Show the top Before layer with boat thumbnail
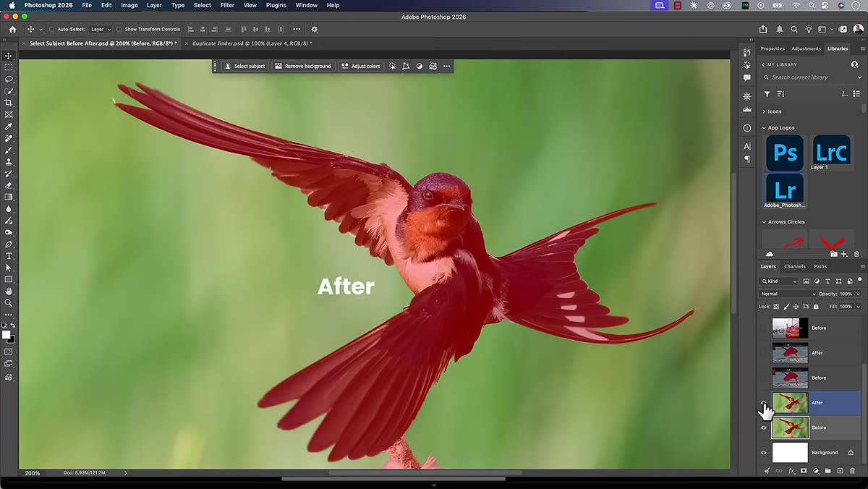Viewport: 868px width, 489px height. pyautogui.click(x=763, y=328)
